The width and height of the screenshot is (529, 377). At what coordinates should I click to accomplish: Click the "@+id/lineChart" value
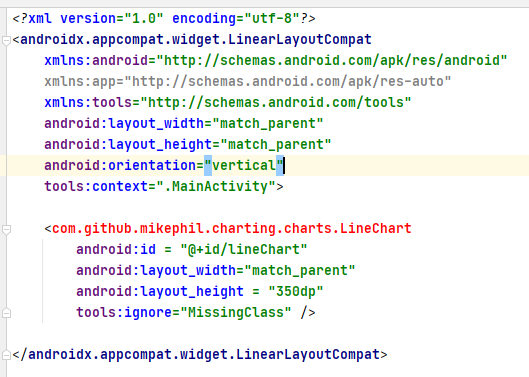pos(244,250)
